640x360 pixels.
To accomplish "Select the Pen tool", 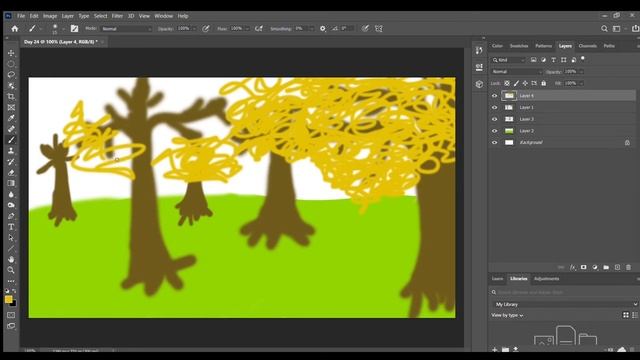I will (x=11, y=216).
